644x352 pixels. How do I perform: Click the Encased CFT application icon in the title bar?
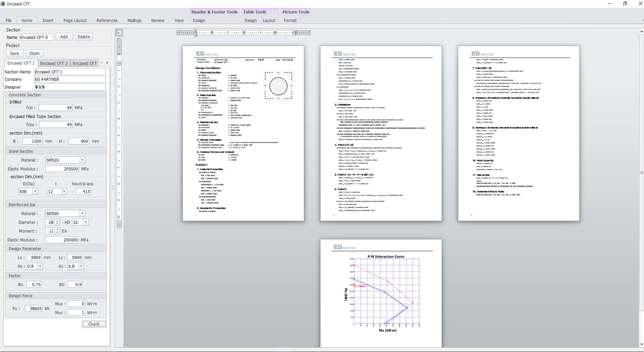pyautogui.click(x=3, y=4)
